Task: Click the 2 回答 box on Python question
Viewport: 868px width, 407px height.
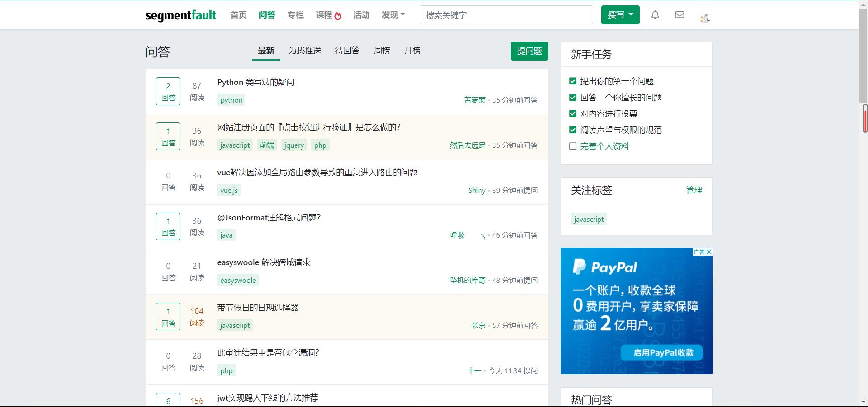Action: tap(168, 91)
